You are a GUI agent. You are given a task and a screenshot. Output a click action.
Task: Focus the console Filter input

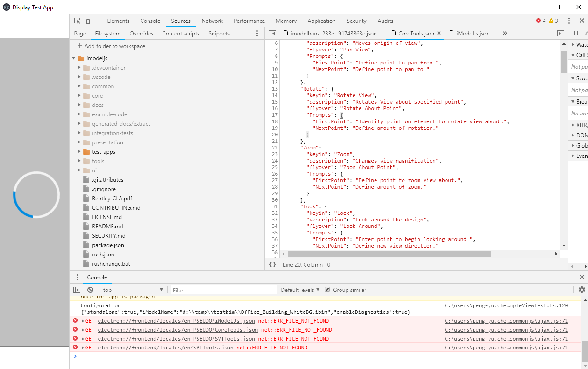click(x=224, y=290)
